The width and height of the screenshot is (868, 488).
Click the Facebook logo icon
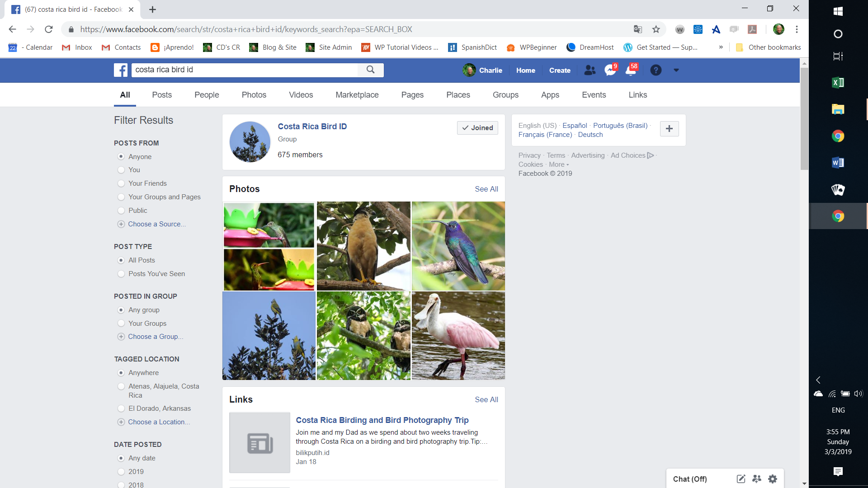121,70
